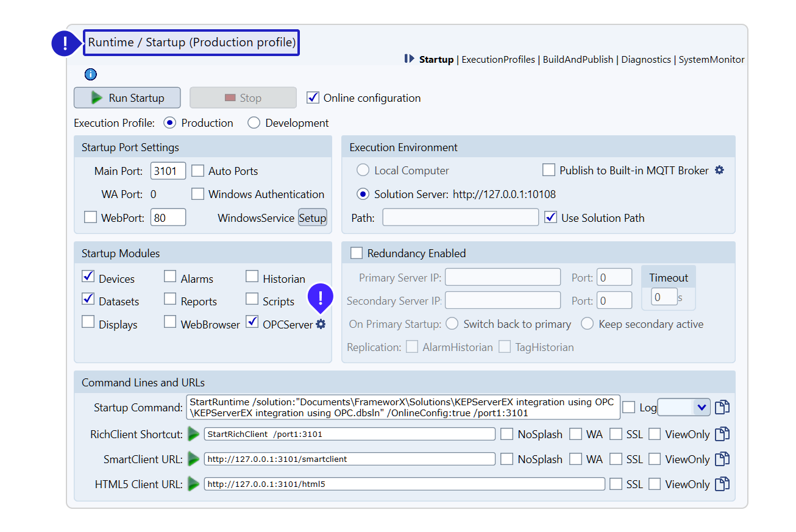Click the Runtime / Startup (Production profile) title
The height and width of the screenshot is (532, 796).
pyautogui.click(x=191, y=43)
